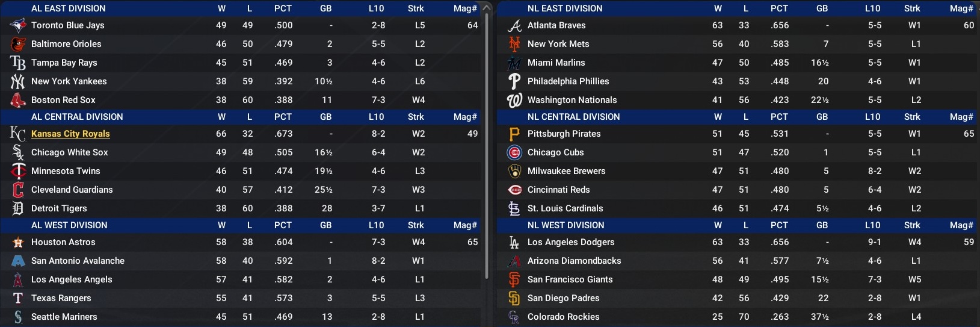Click NL East Division L10 column header
This screenshot has height=327, width=980.
872,8
